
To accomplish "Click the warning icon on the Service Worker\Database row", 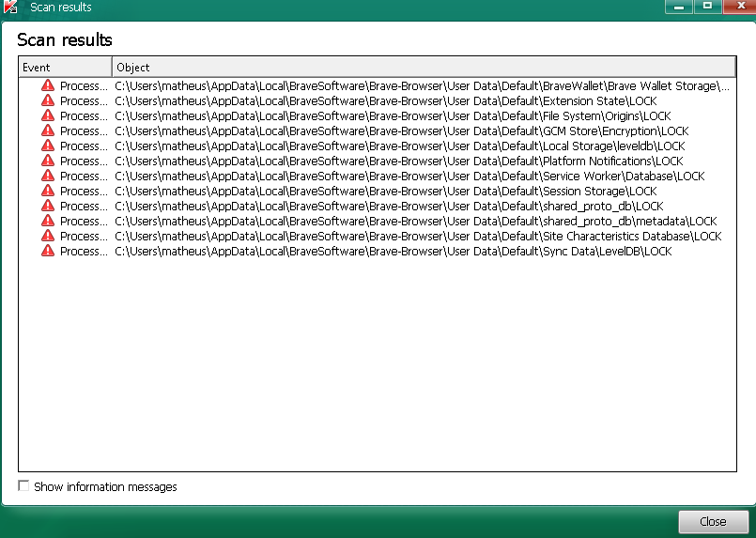I will 48,176.
